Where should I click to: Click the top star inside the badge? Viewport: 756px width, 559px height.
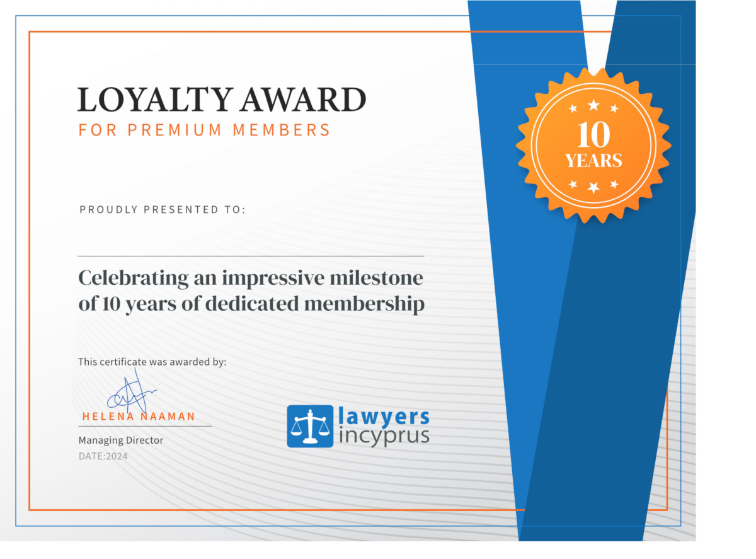click(594, 105)
